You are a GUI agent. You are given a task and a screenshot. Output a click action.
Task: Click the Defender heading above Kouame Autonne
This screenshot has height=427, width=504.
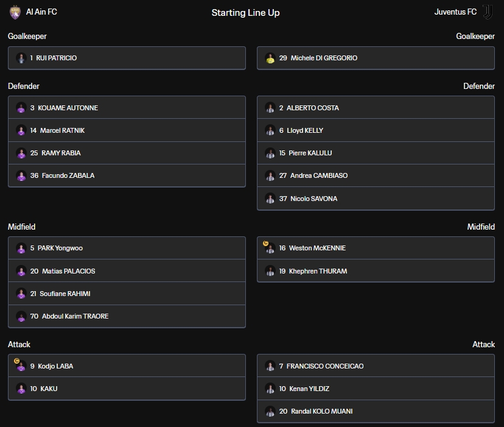(x=24, y=86)
